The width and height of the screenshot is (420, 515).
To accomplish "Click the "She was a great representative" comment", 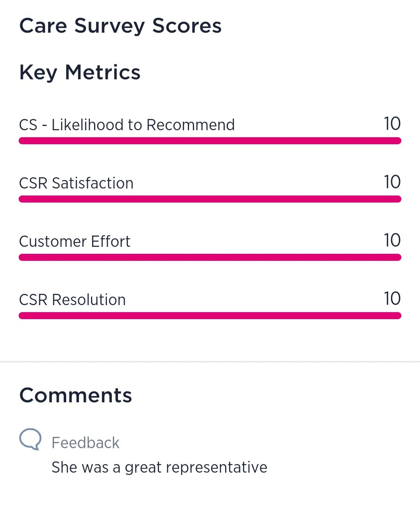I will (159, 467).
